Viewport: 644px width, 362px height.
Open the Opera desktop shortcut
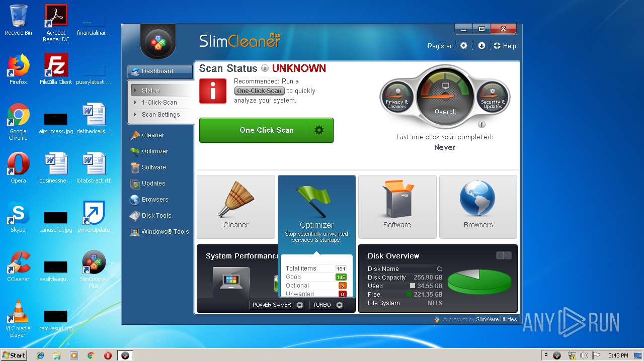[18, 168]
